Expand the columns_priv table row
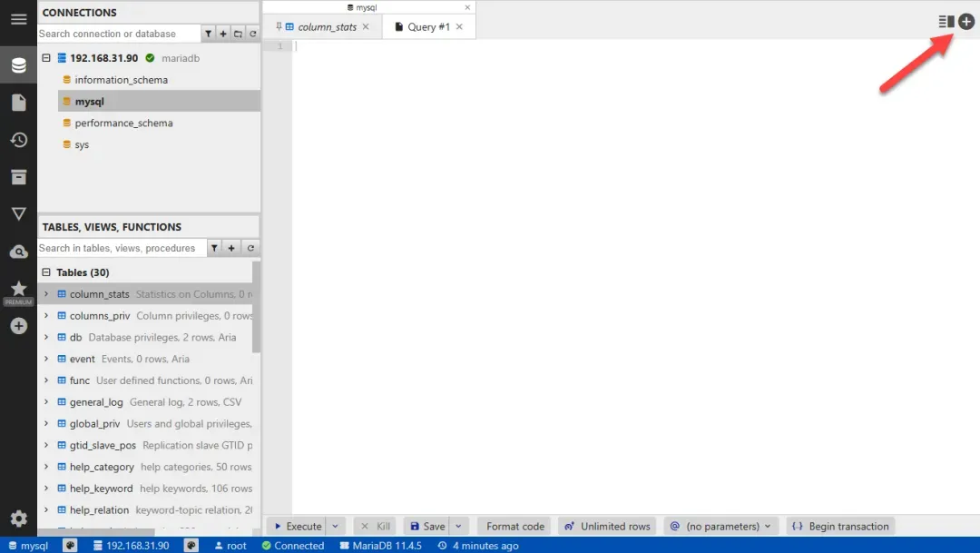The width and height of the screenshot is (980, 553). [x=46, y=315]
